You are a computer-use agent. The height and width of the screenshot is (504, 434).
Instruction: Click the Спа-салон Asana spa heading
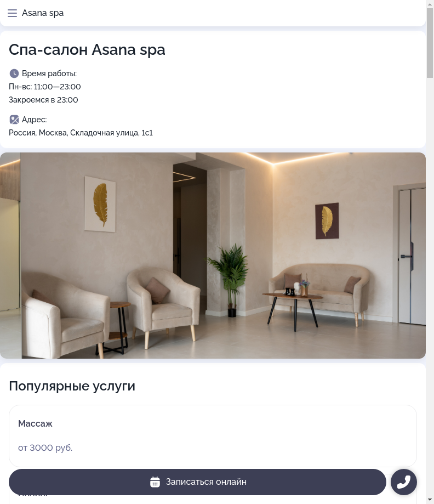pos(87,50)
